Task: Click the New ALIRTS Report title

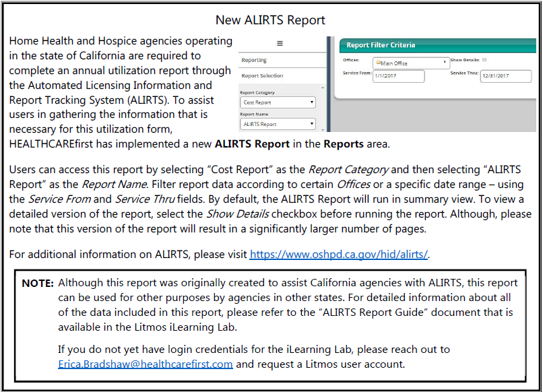Action: click(270, 20)
